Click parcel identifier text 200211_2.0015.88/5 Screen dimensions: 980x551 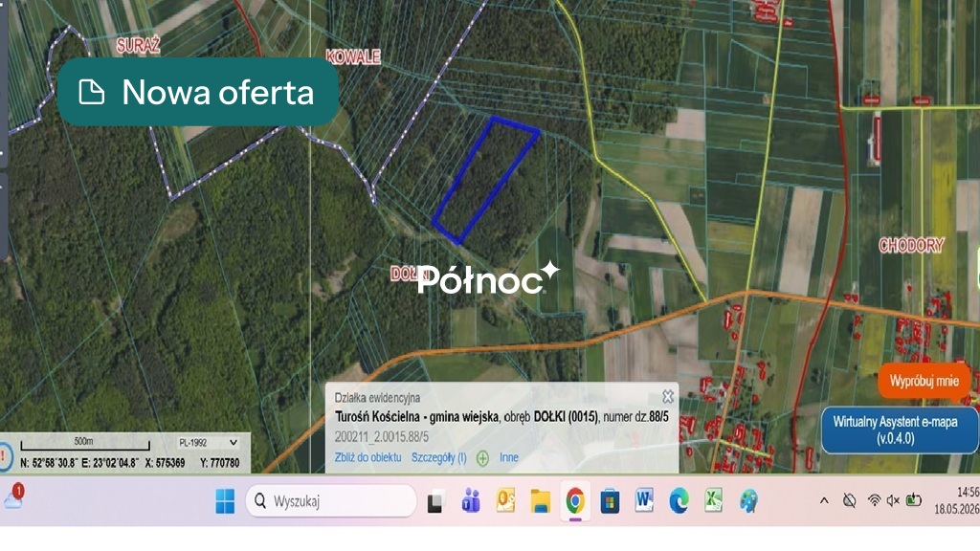(381, 436)
